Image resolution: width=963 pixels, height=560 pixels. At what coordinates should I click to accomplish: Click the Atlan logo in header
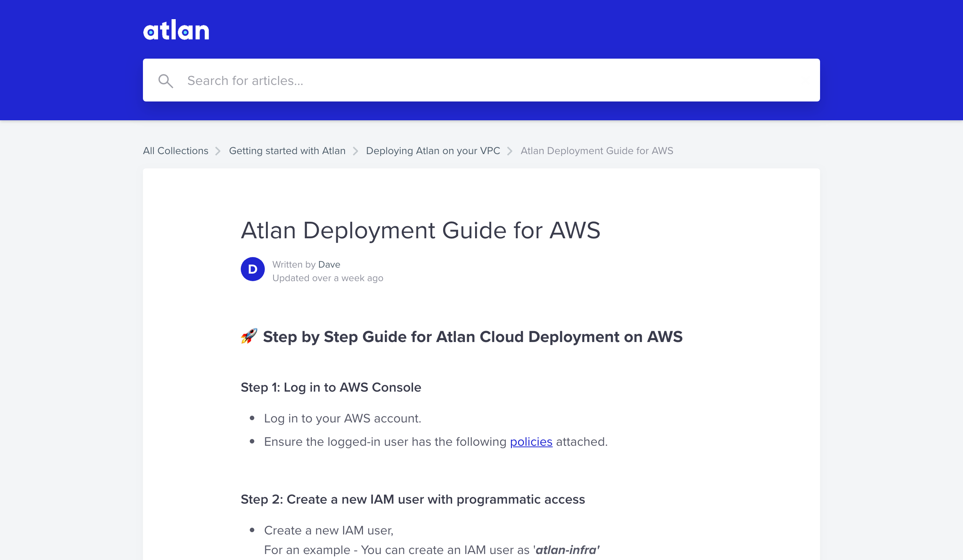click(176, 30)
